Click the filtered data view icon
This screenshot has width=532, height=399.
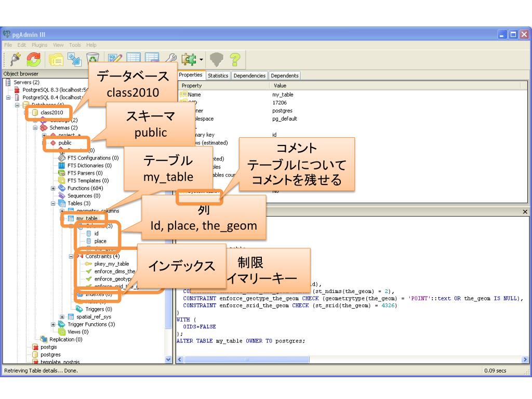pyautogui.click(x=152, y=57)
